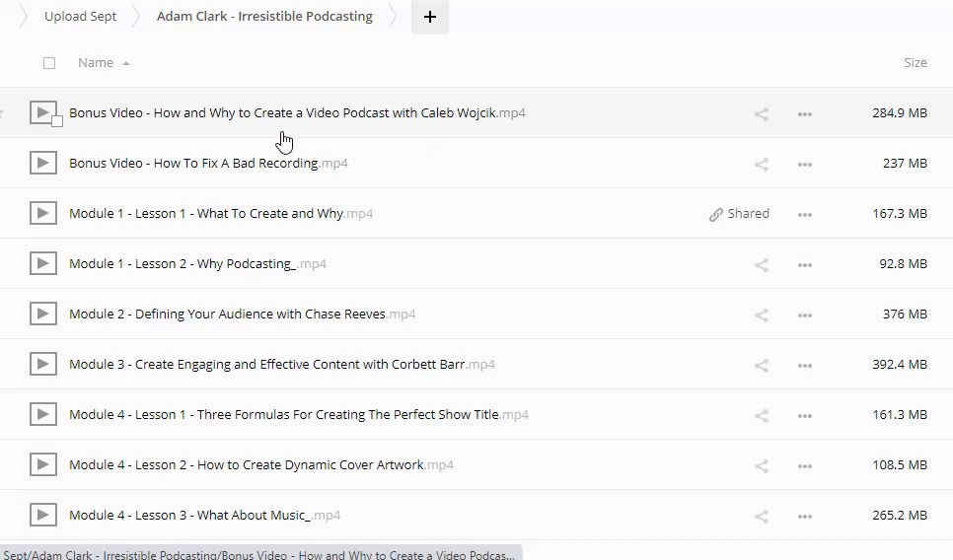
Task: Click video play icon for Module 3 Corbett Barr file
Action: pos(42,365)
